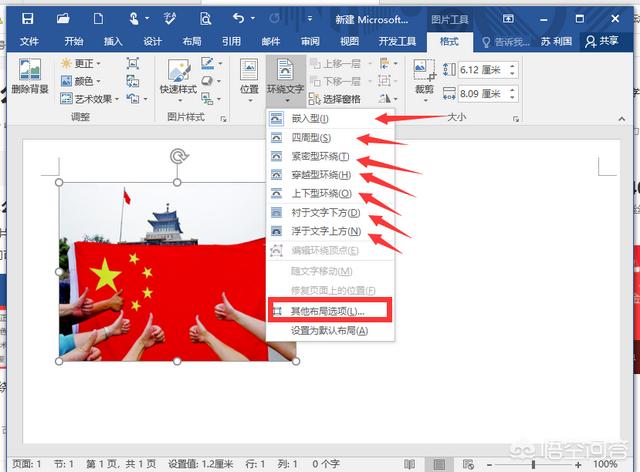This screenshot has height=472, width=640.
Task: Open the 艺术效果 artistic effects dropdown
Action: click(x=90, y=98)
